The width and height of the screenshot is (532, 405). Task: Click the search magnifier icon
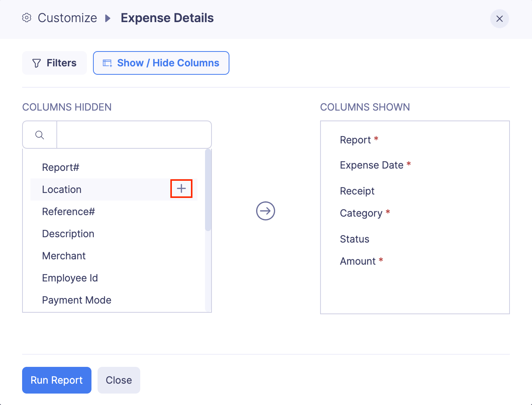pyautogui.click(x=40, y=135)
